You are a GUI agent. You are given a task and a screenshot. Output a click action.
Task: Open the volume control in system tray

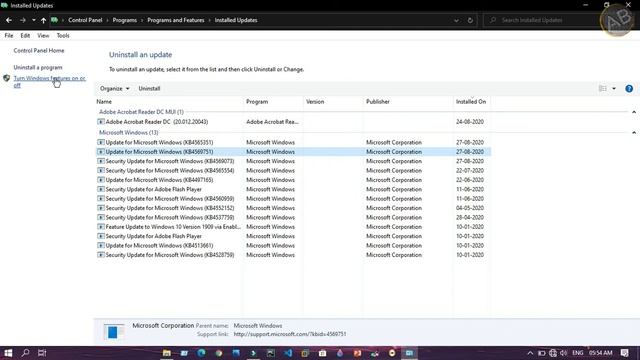[x=564, y=353]
